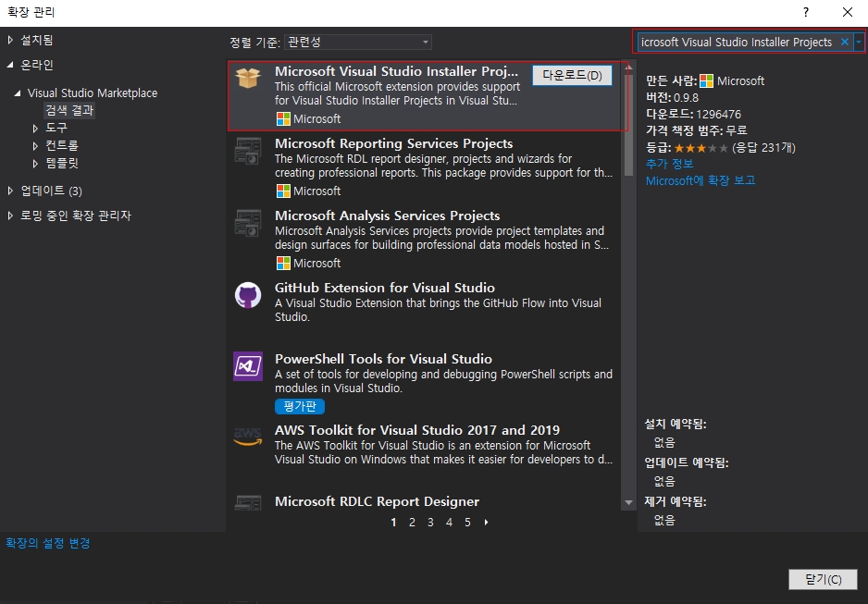Expand the 설치됨 category
Image resolution: width=868 pixels, height=604 pixels.
click(x=10, y=40)
